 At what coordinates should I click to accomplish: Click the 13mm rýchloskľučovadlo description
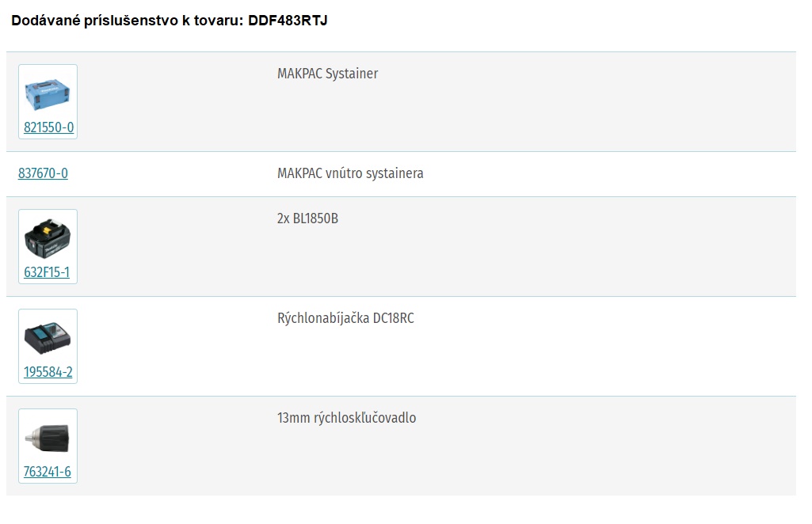coord(346,418)
